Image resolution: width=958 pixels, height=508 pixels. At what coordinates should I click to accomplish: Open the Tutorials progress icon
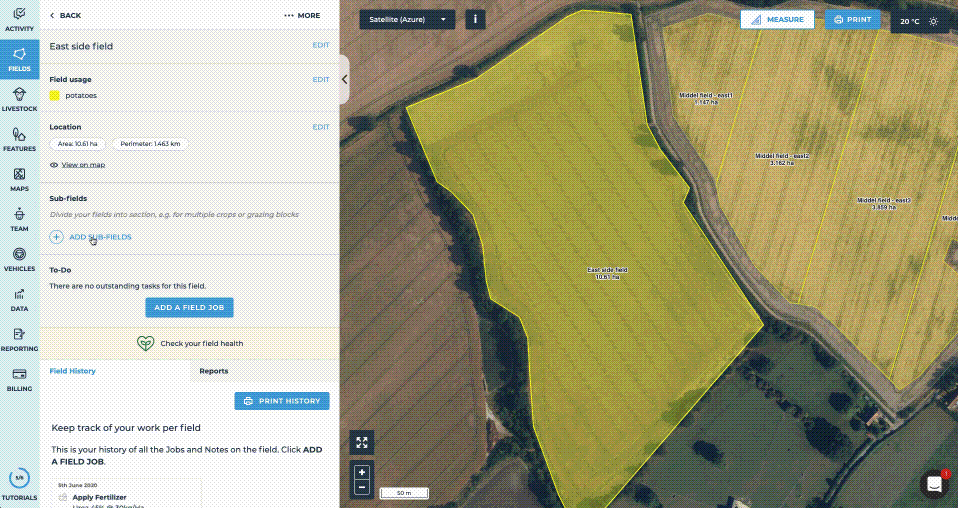[20, 477]
